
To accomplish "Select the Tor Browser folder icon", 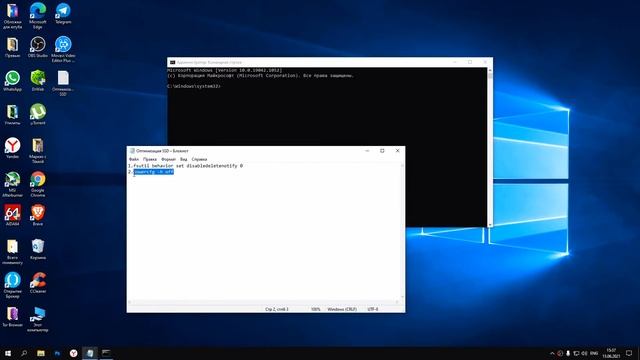I will click(12, 316).
